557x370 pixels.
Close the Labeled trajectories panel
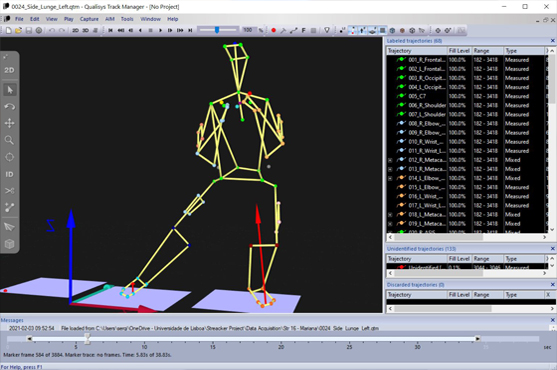tap(552, 41)
